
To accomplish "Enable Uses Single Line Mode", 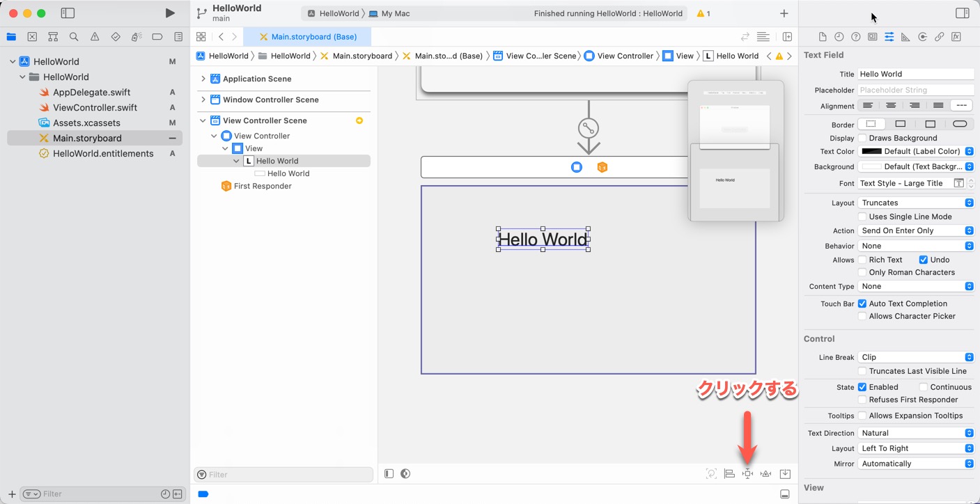I will [x=862, y=216].
